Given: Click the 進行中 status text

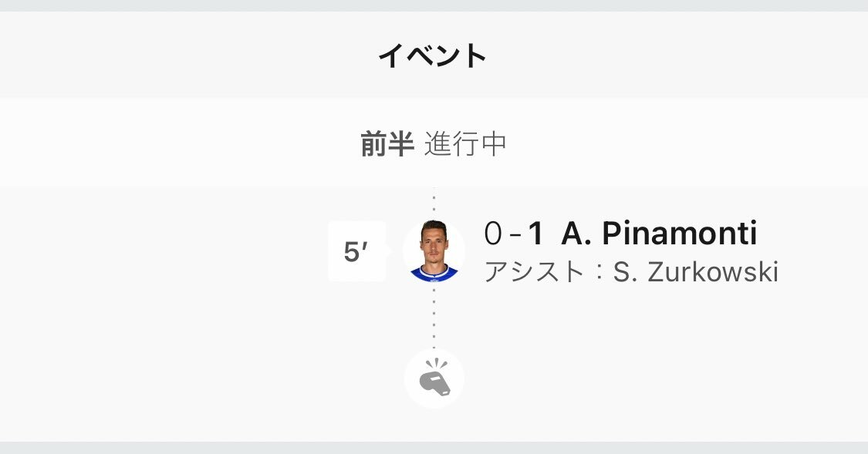Looking at the screenshot, I should click(x=465, y=144).
